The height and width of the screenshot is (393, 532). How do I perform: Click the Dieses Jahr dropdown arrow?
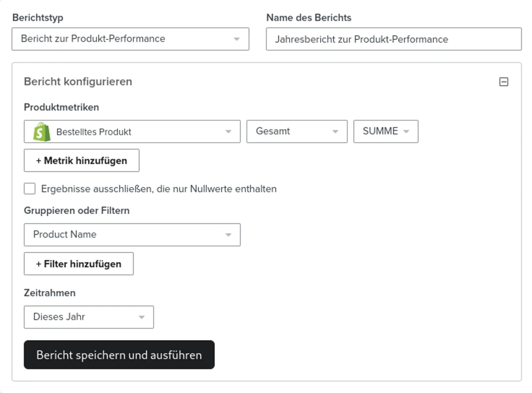(141, 317)
